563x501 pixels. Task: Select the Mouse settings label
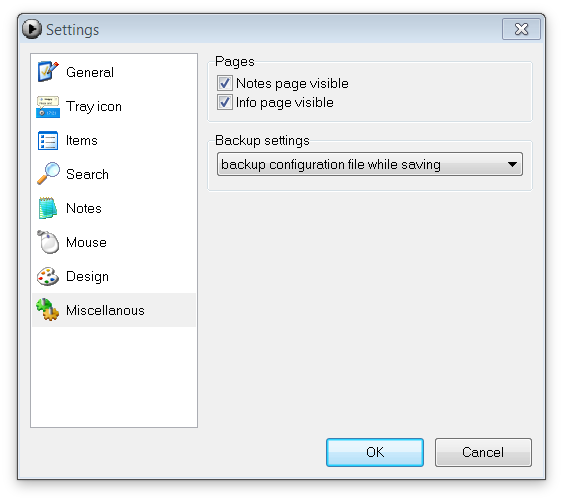86,242
